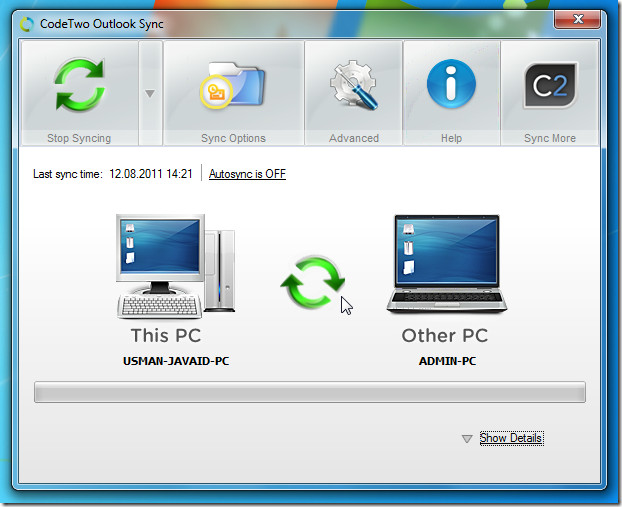Image resolution: width=622 pixels, height=507 pixels.
Task: Select the Other PC laptop image
Action: tap(447, 264)
